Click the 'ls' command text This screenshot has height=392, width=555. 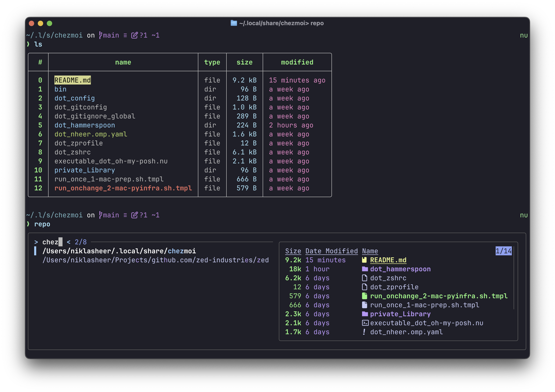click(38, 44)
